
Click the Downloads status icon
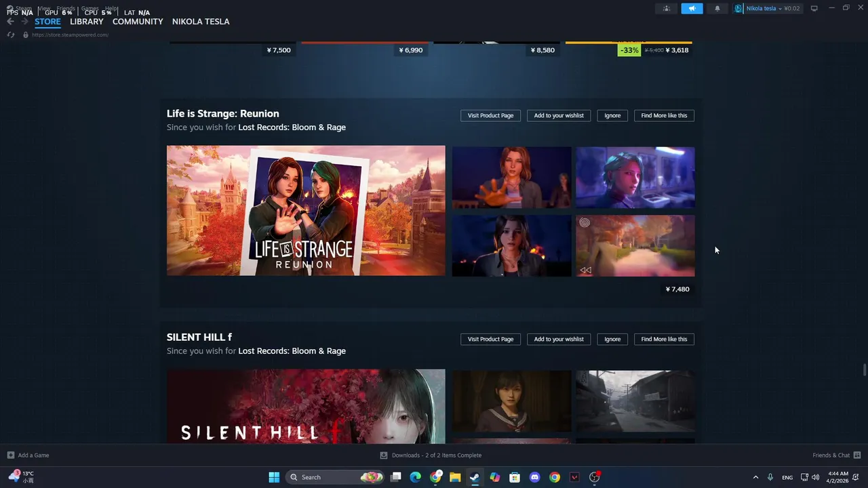click(384, 455)
